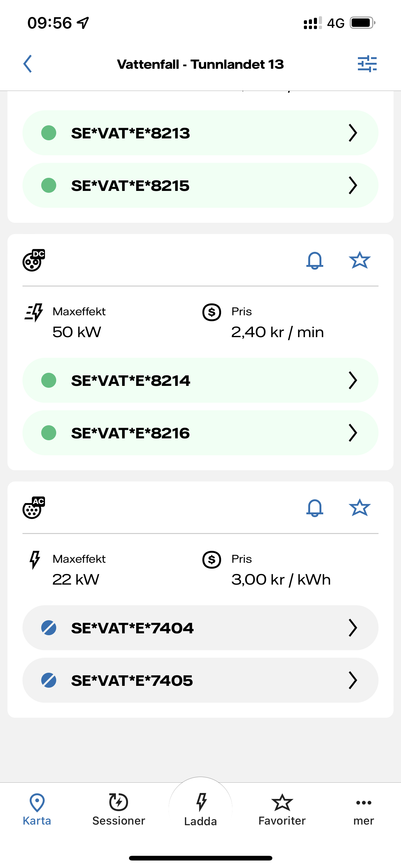
Task: Favorite the AC 22 kW charger star
Action: coord(359,507)
